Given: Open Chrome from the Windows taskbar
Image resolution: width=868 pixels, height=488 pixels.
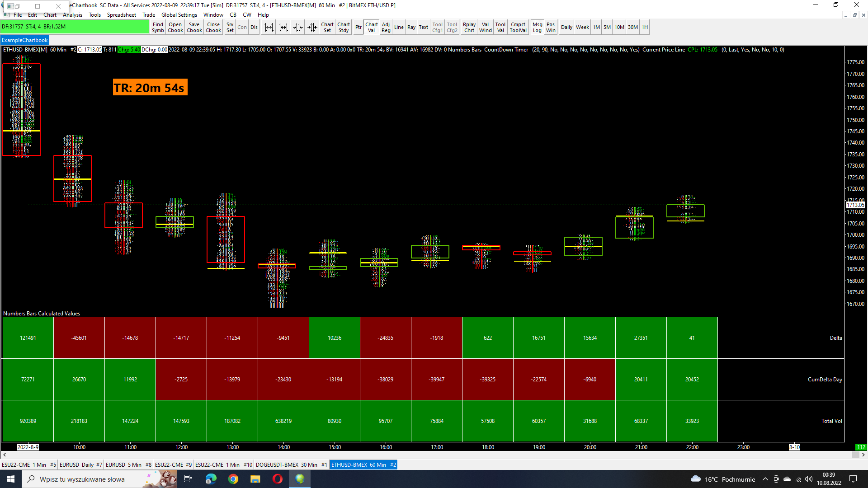Looking at the screenshot, I should 233,479.
